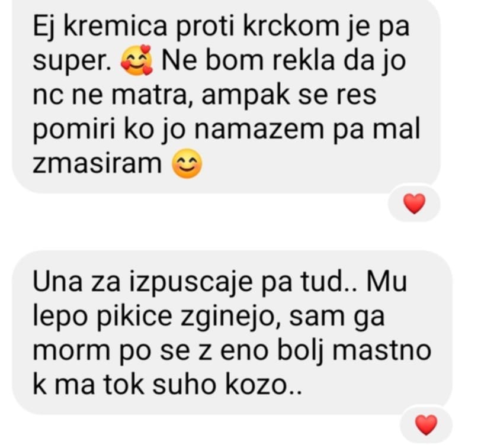The height and width of the screenshot is (448, 481).
Task: Click the word 'mastno' in the second message
Action: [x=382, y=351]
